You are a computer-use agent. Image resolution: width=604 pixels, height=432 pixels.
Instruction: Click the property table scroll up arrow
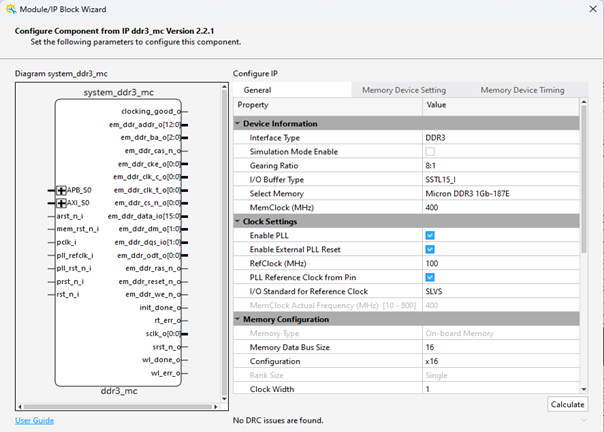[x=584, y=102]
